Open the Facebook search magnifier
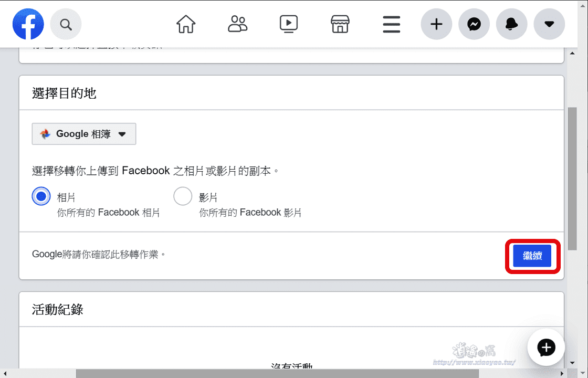Viewport: 588px width, 378px height. click(x=66, y=24)
